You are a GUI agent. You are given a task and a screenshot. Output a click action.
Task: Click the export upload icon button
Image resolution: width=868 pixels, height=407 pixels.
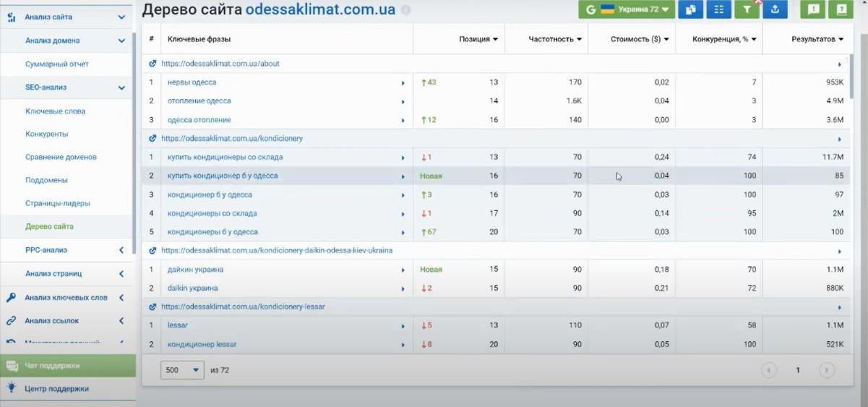(x=775, y=9)
